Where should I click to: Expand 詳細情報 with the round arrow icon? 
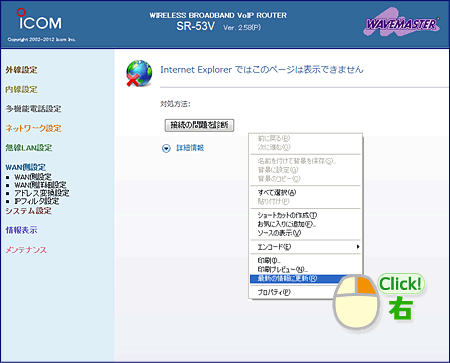coord(166,148)
